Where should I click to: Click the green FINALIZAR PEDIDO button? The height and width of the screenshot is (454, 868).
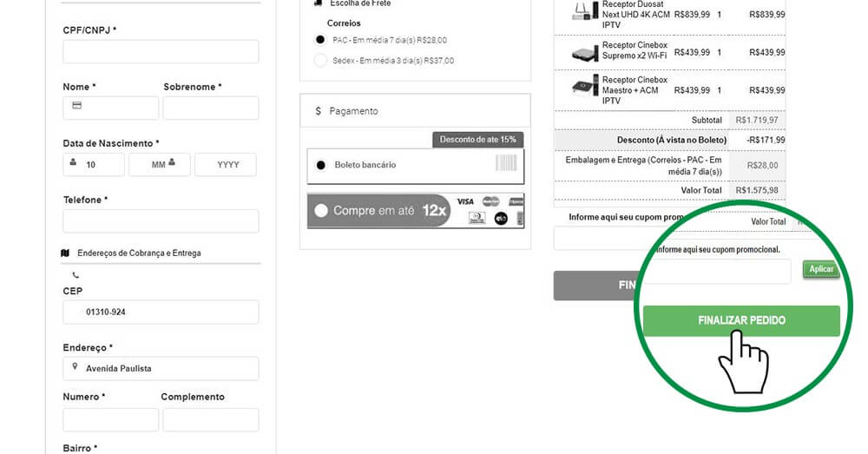click(741, 320)
